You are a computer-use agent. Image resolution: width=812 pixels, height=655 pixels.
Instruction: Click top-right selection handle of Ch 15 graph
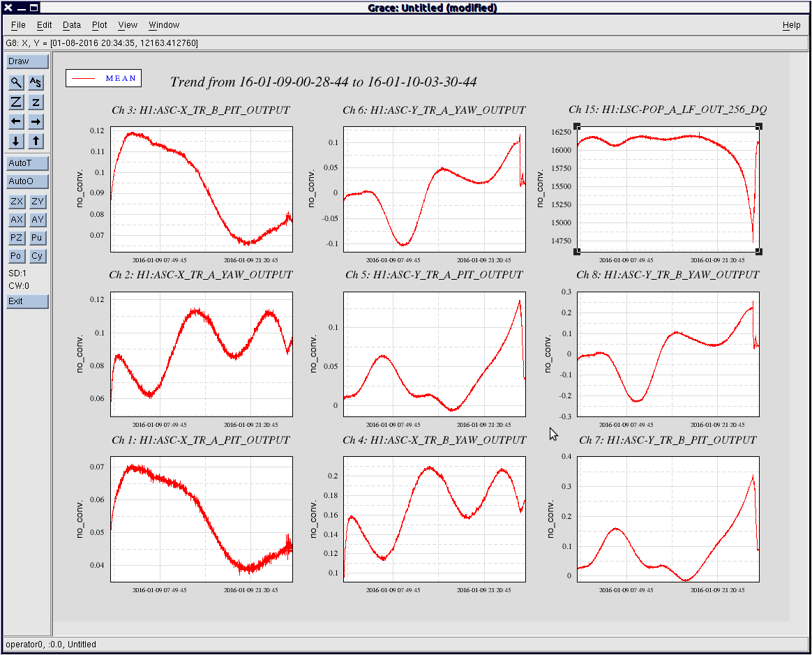759,127
